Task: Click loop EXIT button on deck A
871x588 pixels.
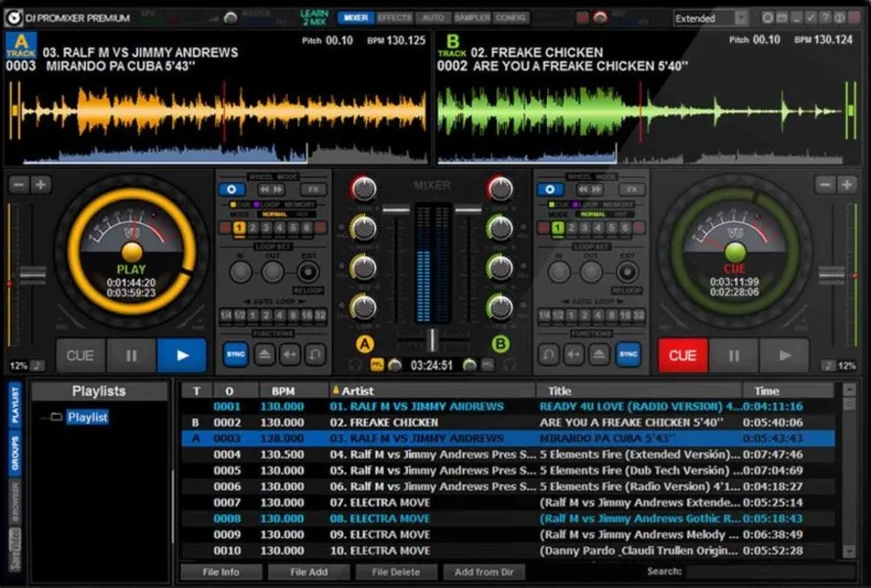Action: 307,272
